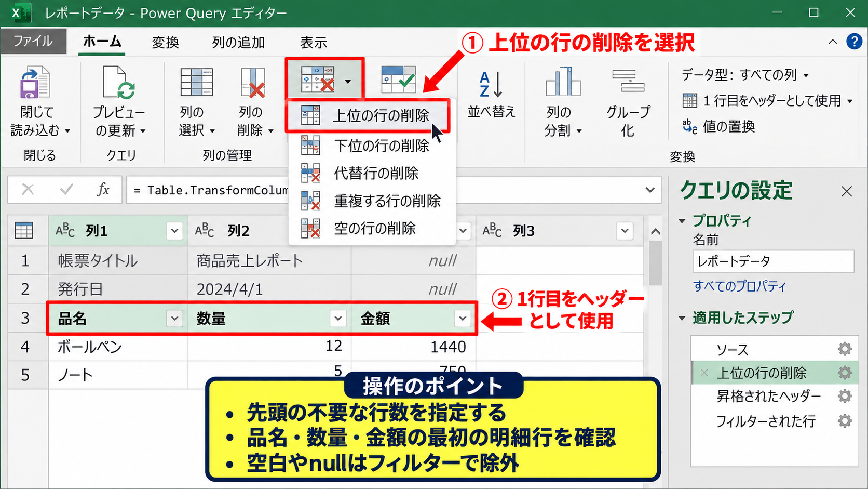Select 下位の行の削除 in the menu

[372, 146]
